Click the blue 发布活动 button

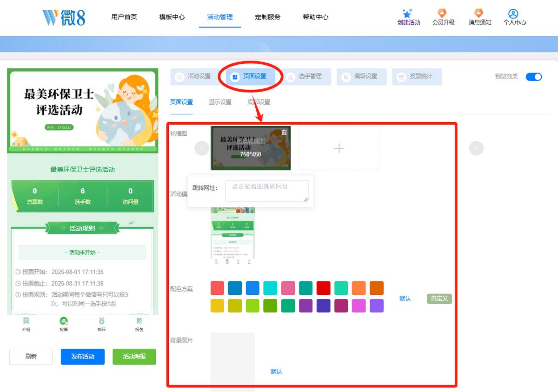pos(83,357)
